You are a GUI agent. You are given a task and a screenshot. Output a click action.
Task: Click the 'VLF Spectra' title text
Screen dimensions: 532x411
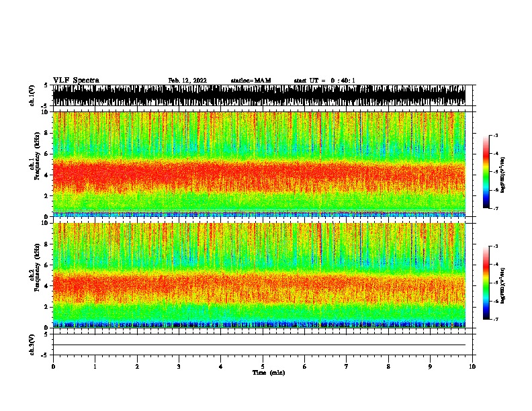tap(76, 81)
